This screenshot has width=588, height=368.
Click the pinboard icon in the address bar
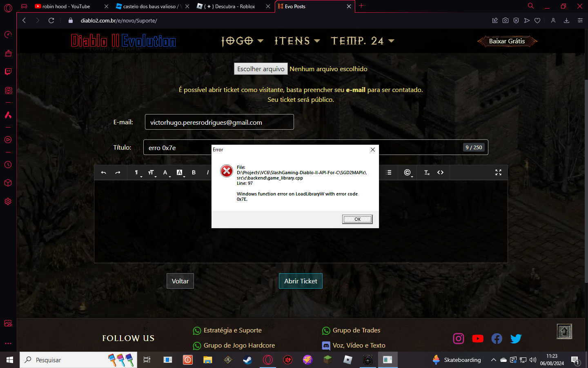pyautogui.click(x=495, y=20)
